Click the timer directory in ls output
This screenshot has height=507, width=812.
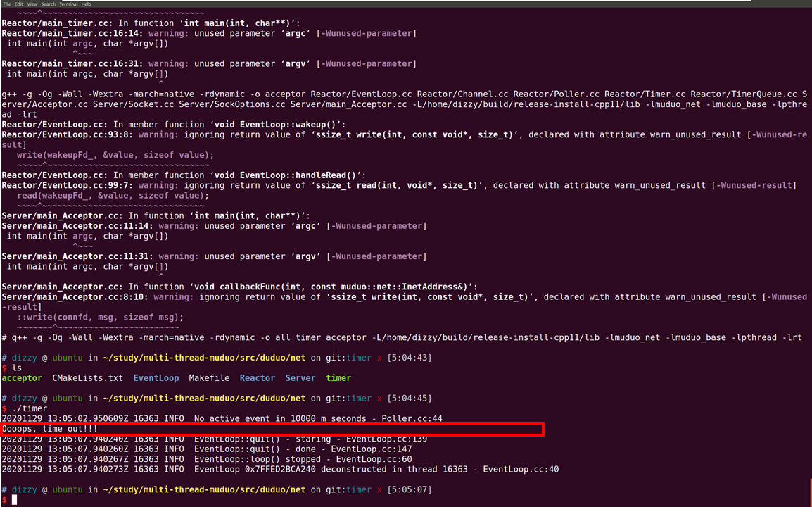click(x=338, y=377)
